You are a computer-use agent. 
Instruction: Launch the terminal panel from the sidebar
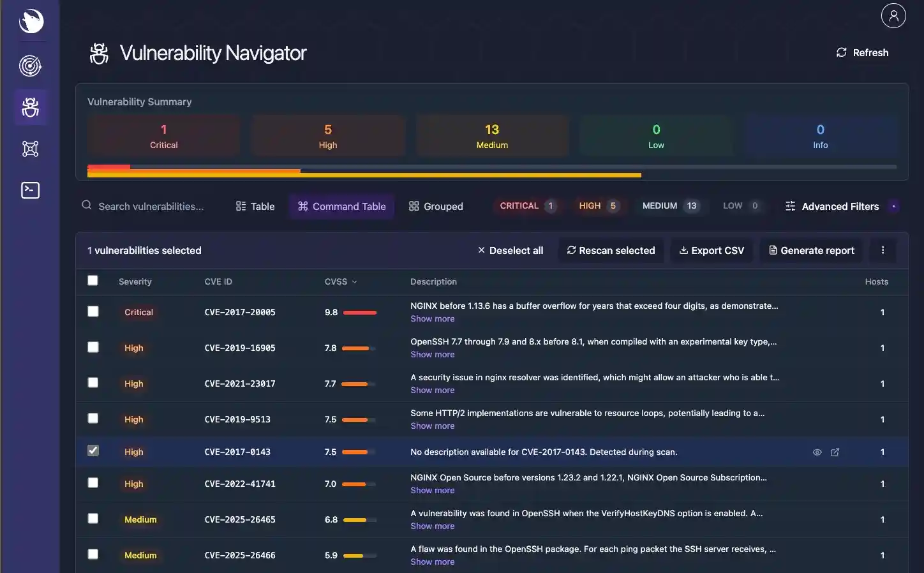(x=30, y=190)
